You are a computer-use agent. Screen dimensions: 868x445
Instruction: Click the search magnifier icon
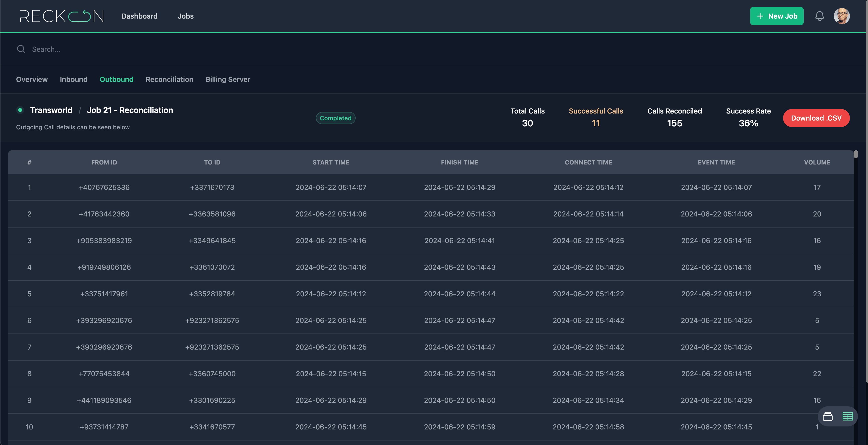21,49
